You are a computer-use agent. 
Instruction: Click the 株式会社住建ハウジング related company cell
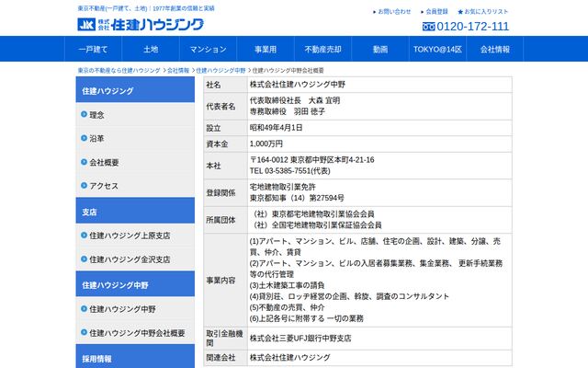point(379,358)
